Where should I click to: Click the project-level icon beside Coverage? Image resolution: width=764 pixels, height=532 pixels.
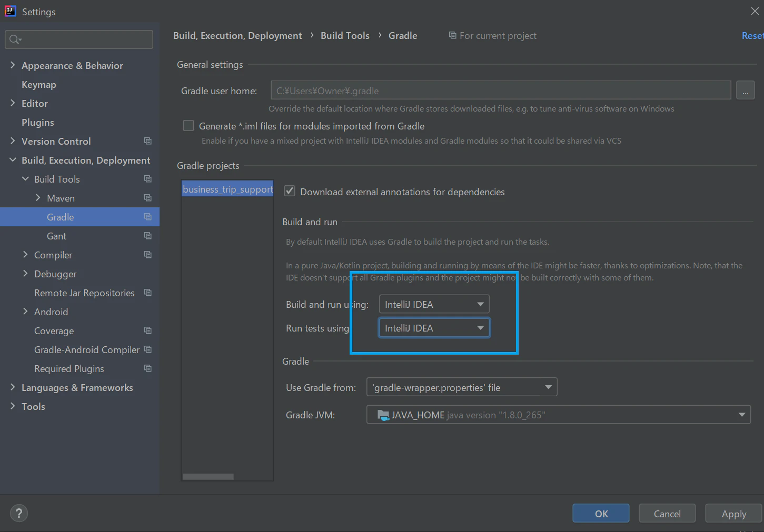148,330
